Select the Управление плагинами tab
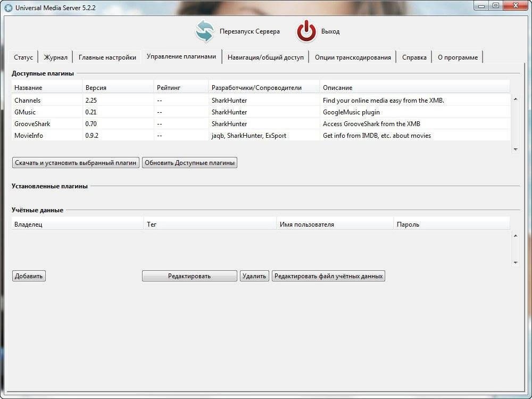The image size is (532, 399). 181,56
